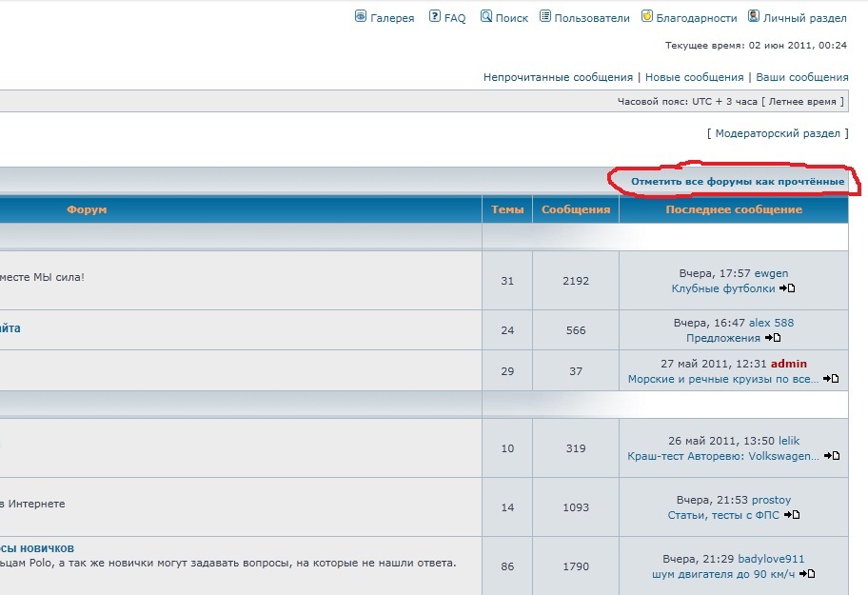Click latest post icon after шум двигателя до 90 км/ч

808,574
